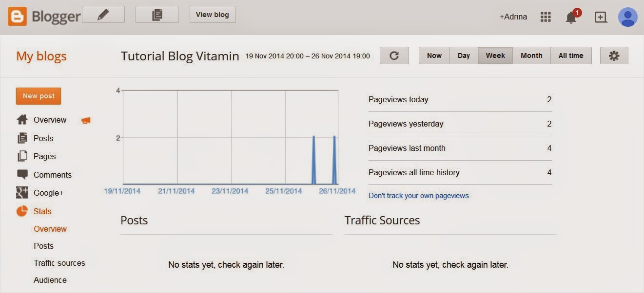Show All time stats

[571, 55]
